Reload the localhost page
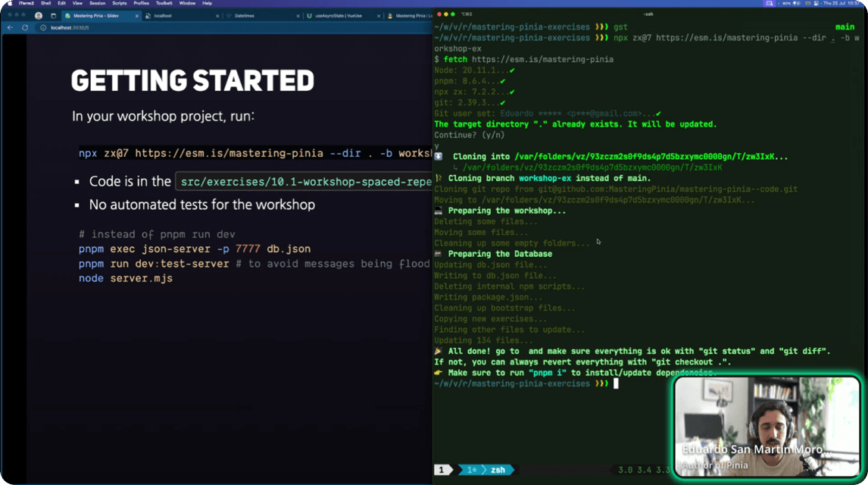Viewport: 868px width, 485px height. click(25, 27)
